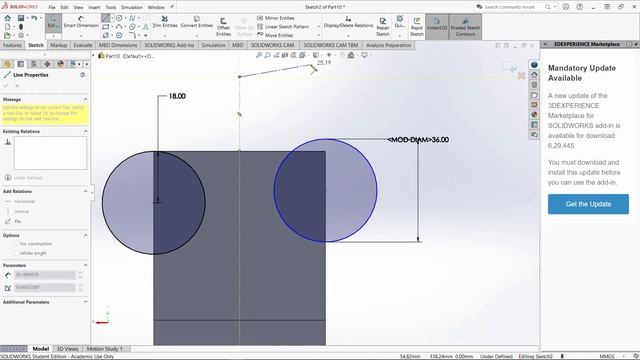640x360 pixels.
Task: Click the line angle parameter field
Action: [45, 288]
